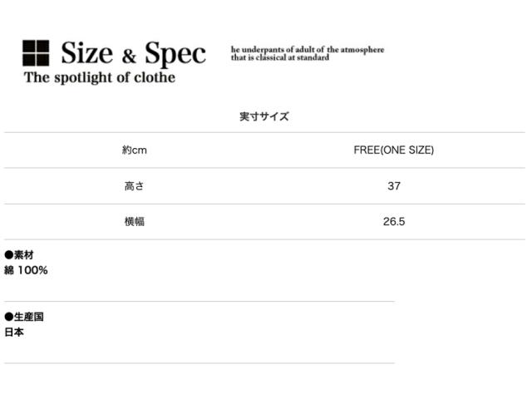Image resolution: width=532 pixels, height=399 pixels.
Task: Select the 約cm header cell
Action: point(134,150)
